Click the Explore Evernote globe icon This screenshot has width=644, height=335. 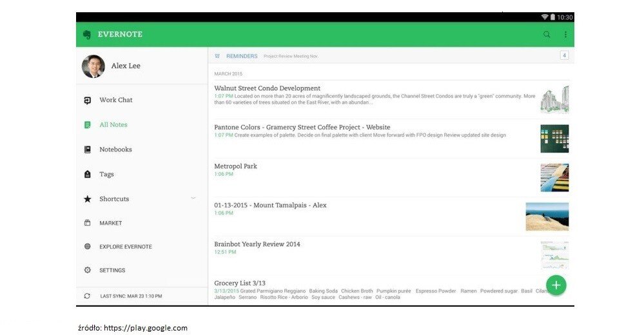(x=88, y=246)
